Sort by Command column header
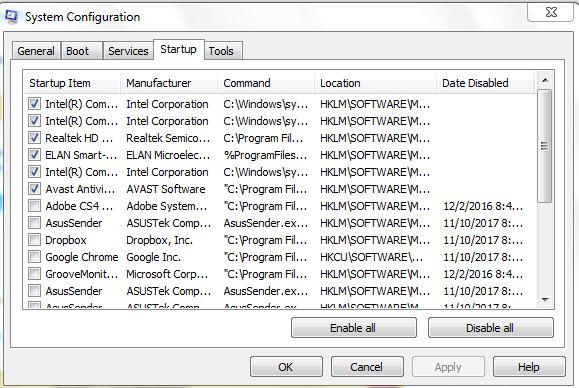This screenshot has height=388, width=579. pos(266,83)
